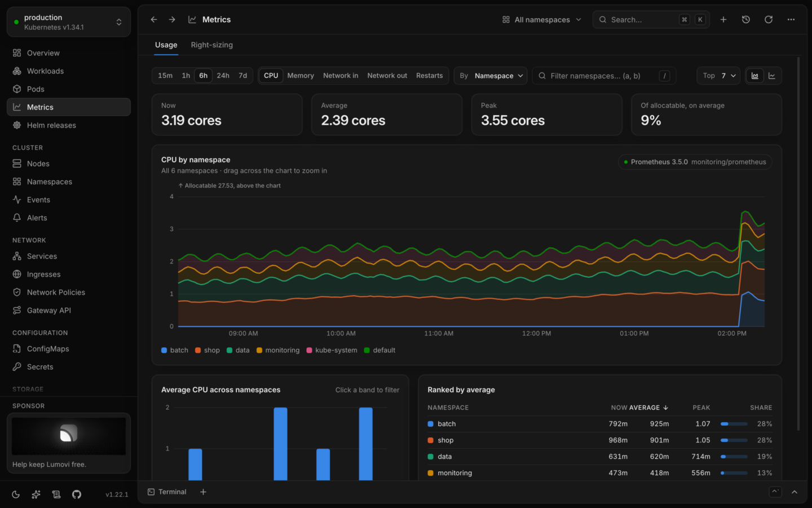This screenshot has width=812, height=508.
Task: Expand the terminal panel with the chevron-up icon
Action: tap(795, 492)
